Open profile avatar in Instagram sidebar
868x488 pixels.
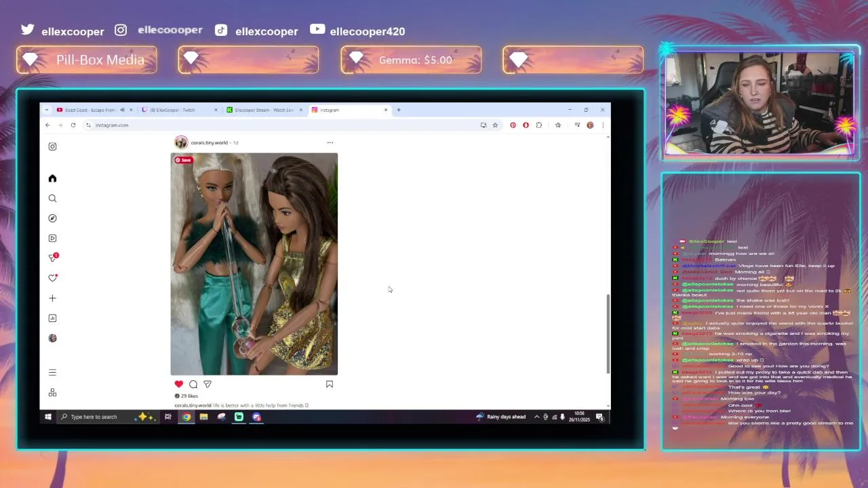(52, 338)
